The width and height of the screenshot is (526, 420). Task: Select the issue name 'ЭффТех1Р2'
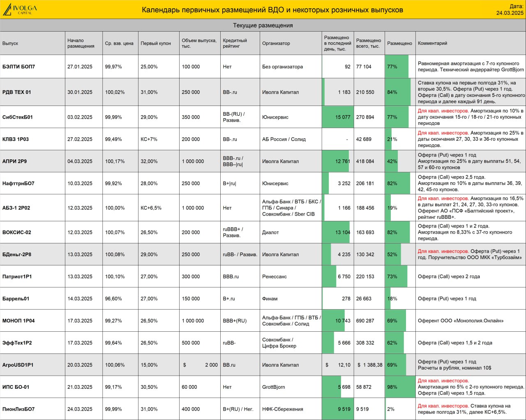(x=17, y=343)
